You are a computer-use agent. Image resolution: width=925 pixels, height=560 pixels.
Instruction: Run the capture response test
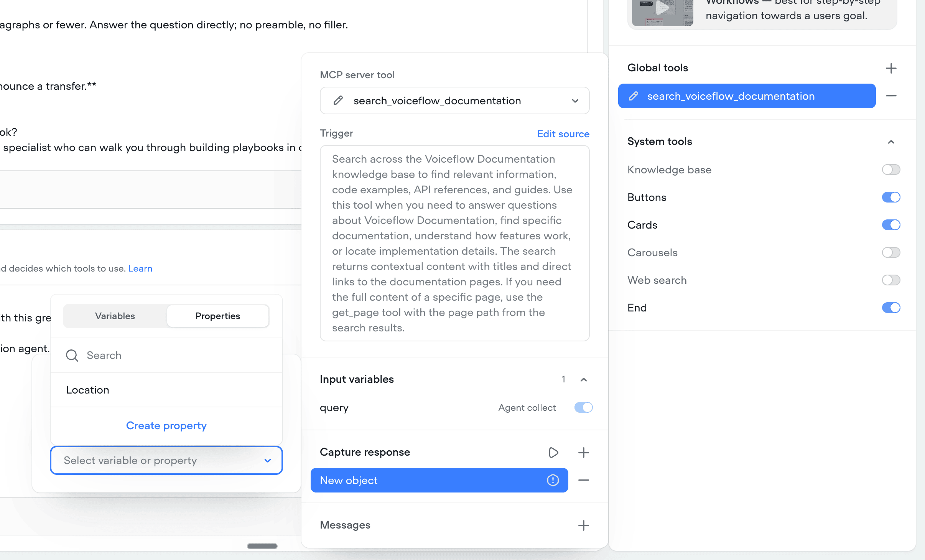tap(553, 453)
